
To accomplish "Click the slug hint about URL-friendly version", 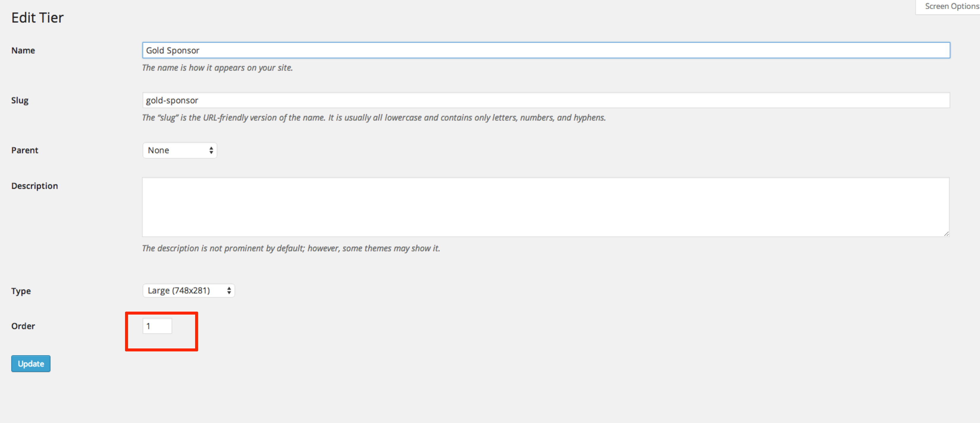I will (374, 118).
